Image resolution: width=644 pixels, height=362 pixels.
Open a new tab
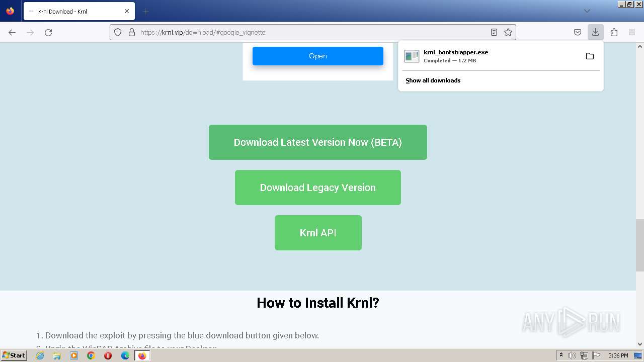[145, 11]
